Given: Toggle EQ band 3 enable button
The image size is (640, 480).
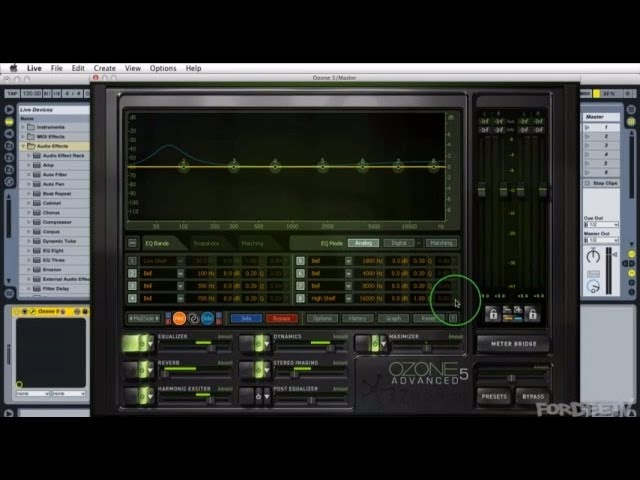Looking at the screenshot, I should click(132, 286).
